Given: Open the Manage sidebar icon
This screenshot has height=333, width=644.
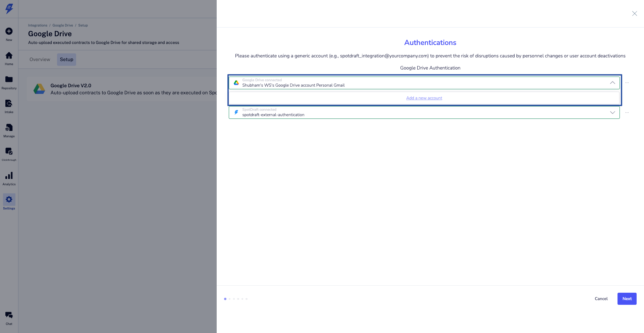Looking at the screenshot, I should click(9, 128).
